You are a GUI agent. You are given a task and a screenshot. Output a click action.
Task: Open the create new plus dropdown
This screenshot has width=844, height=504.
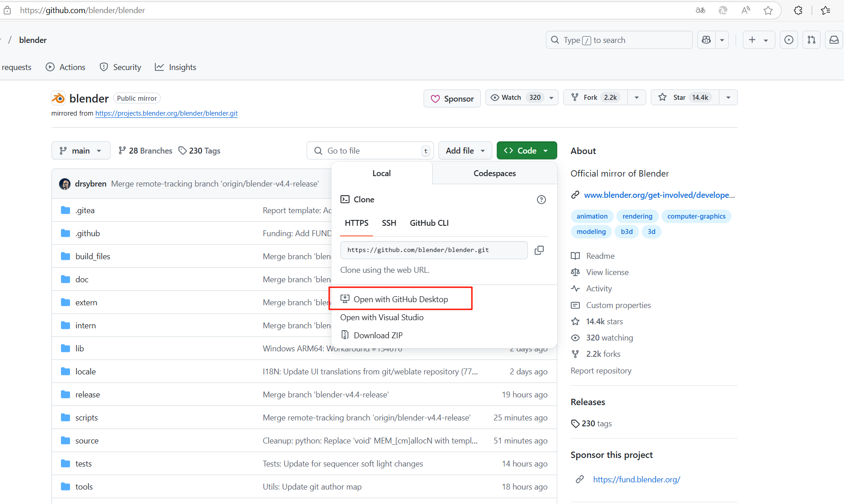click(x=759, y=40)
